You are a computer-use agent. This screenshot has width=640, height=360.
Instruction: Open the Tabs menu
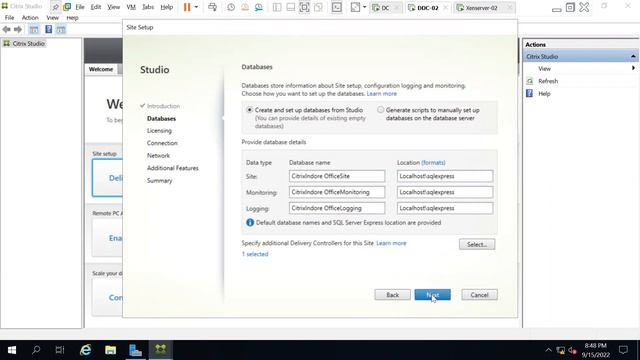pos(148,7)
